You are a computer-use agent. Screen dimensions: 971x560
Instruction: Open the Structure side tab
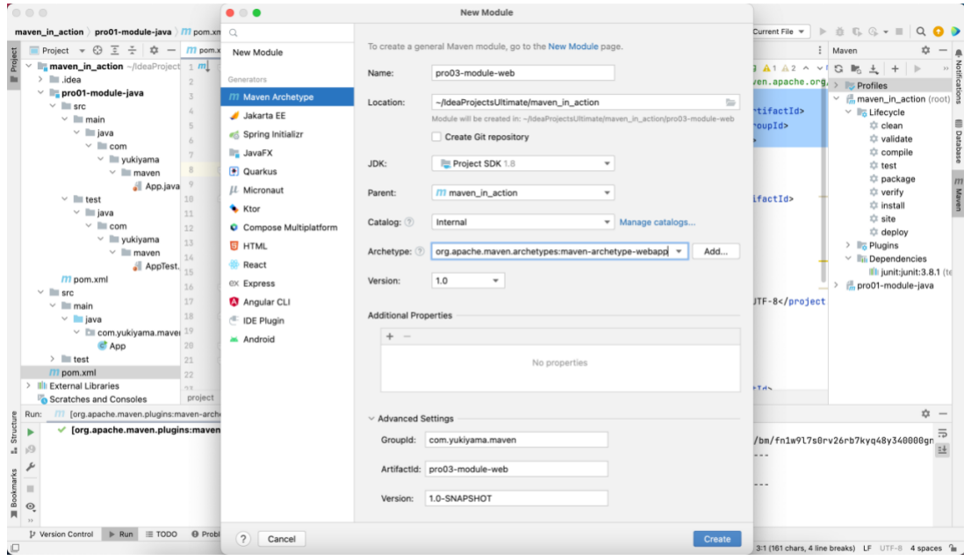click(14, 433)
